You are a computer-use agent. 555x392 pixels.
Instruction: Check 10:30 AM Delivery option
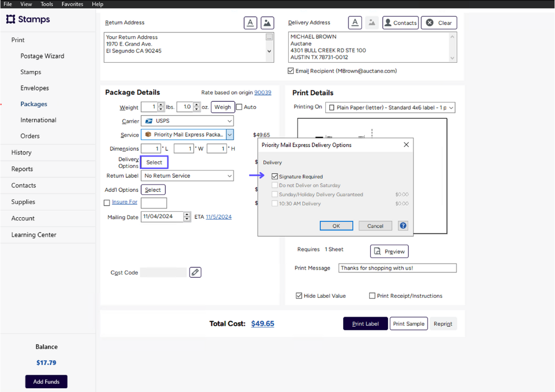(x=275, y=203)
